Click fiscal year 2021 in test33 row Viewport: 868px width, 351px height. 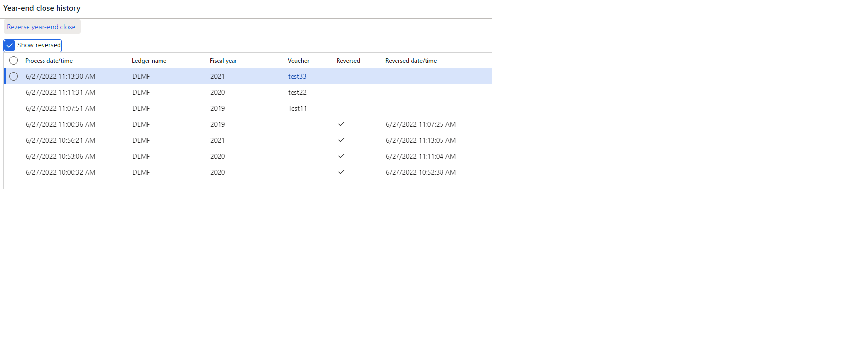tap(218, 76)
